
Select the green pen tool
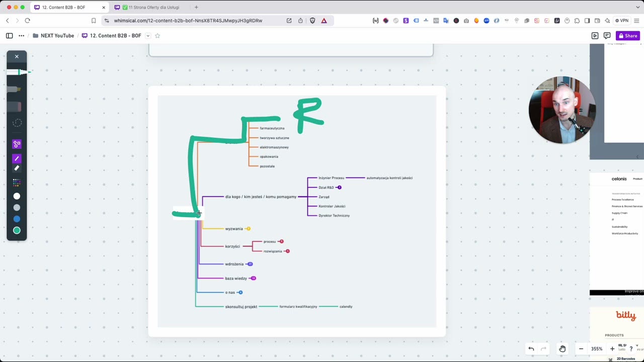coord(19,72)
